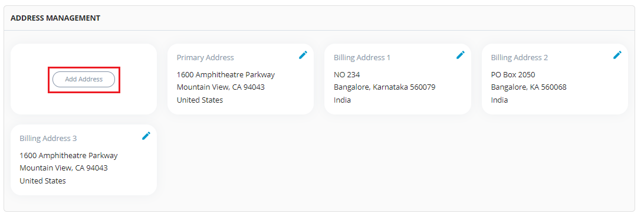
Task: Click India in Billing Address 2 card
Action: 500,100
